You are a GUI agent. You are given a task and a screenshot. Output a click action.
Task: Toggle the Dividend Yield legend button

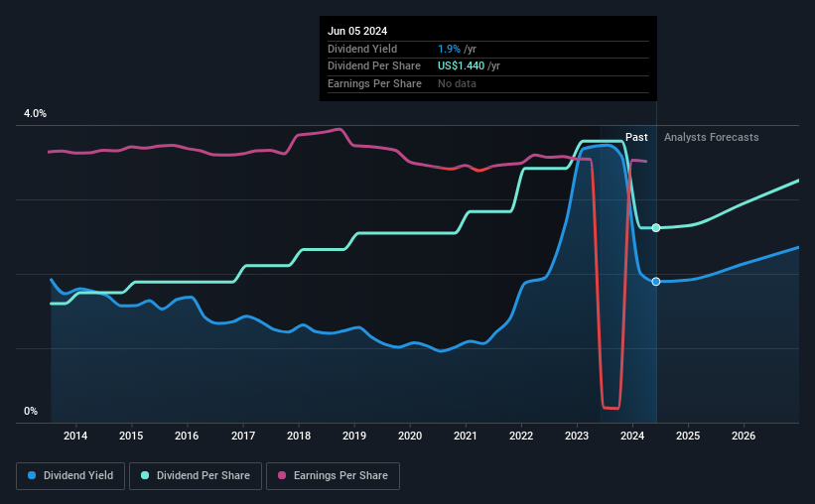pyautogui.click(x=70, y=476)
